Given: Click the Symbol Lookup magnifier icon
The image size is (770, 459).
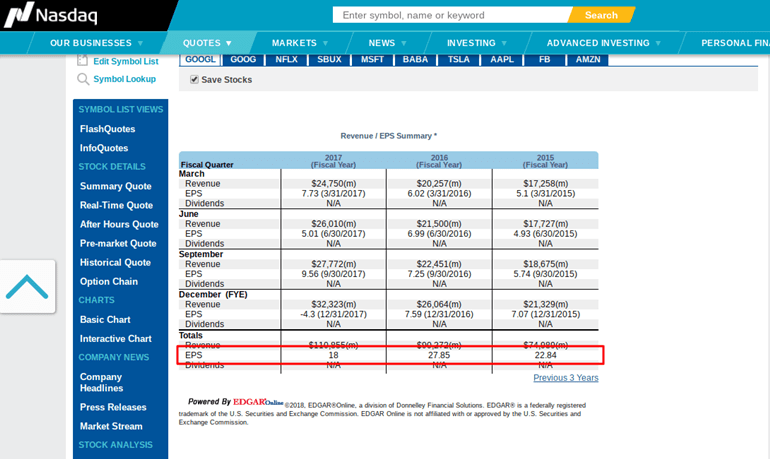Looking at the screenshot, I should (x=83, y=79).
